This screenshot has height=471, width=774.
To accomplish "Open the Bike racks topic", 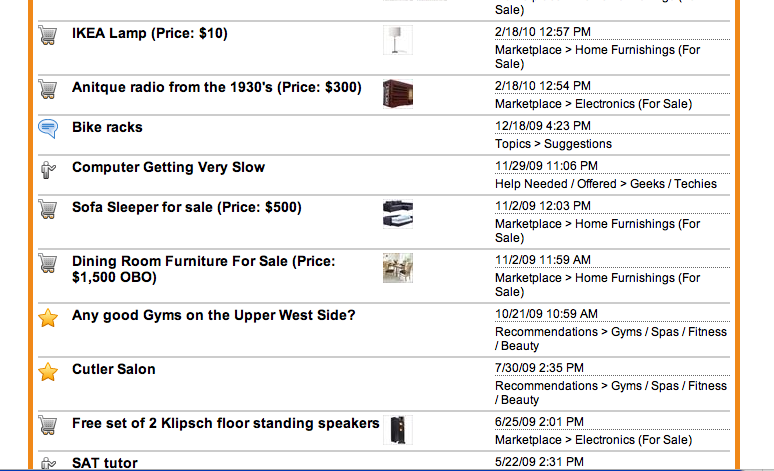I will point(107,127).
